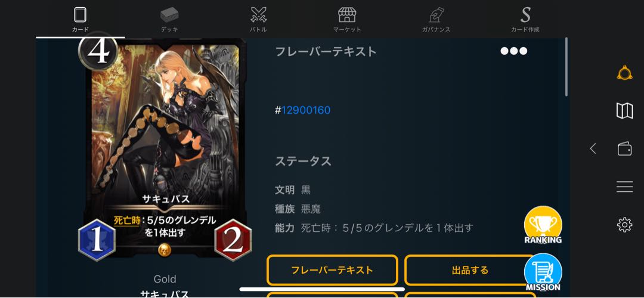Click the orange triangular logo icon
Screen dimensions: 644x298
[x=624, y=73]
